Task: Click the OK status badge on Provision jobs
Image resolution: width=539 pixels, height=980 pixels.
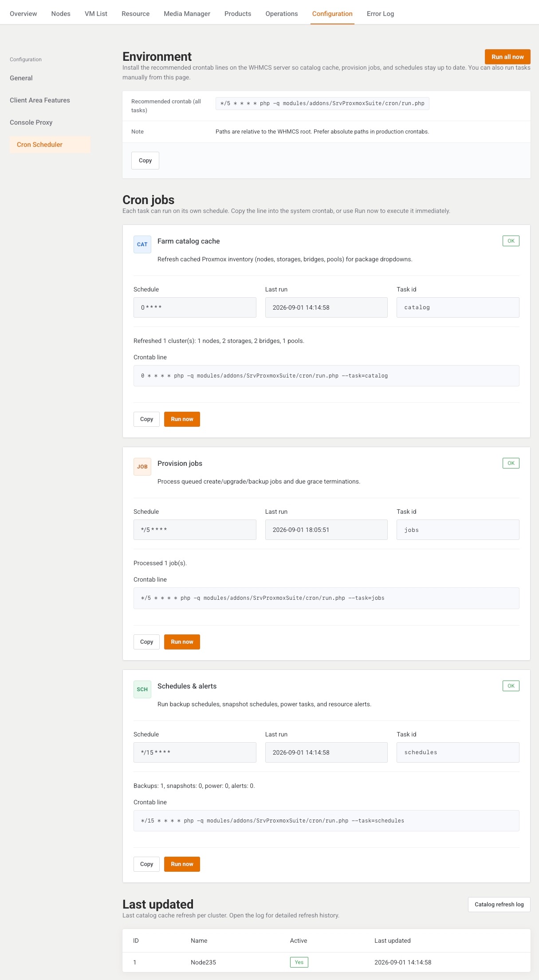Action: [511, 463]
